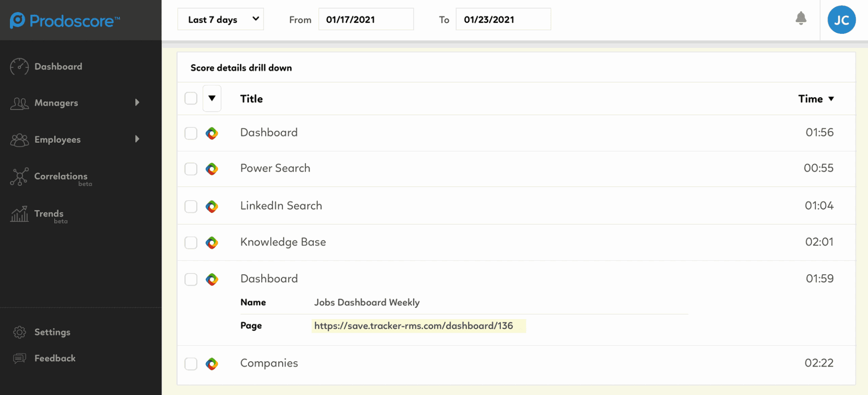Click the 01:04 time value
Viewport: 868px width, 395px height.
pyautogui.click(x=819, y=206)
